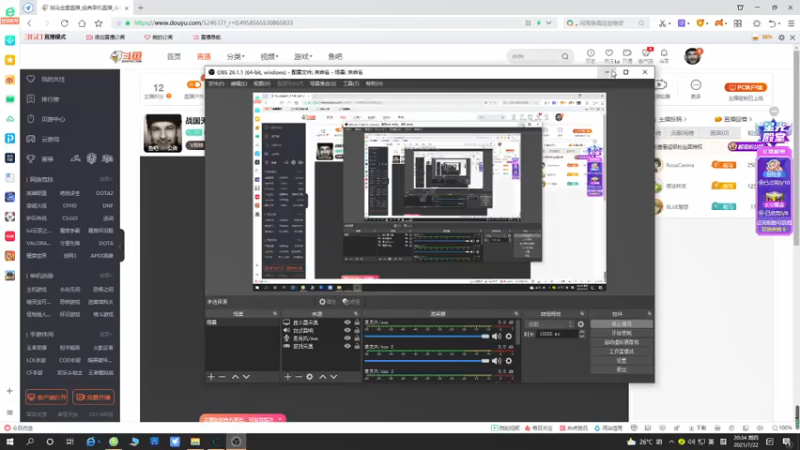Open settings gear for 麦克风/Aux 2 mixer channel
This screenshot has width=800, height=450.
[509, 361]
